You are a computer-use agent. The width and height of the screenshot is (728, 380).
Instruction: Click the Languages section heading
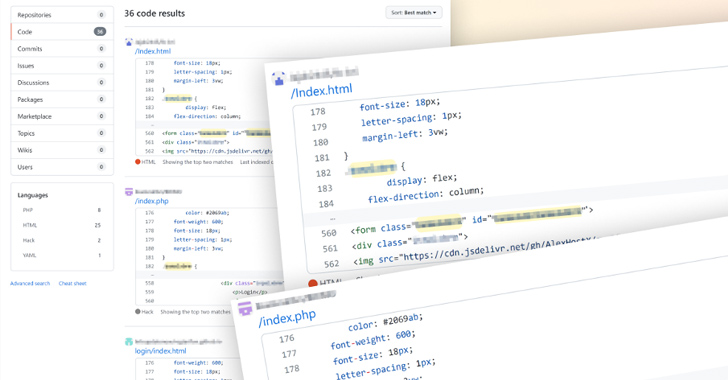[x=33, y=195]
